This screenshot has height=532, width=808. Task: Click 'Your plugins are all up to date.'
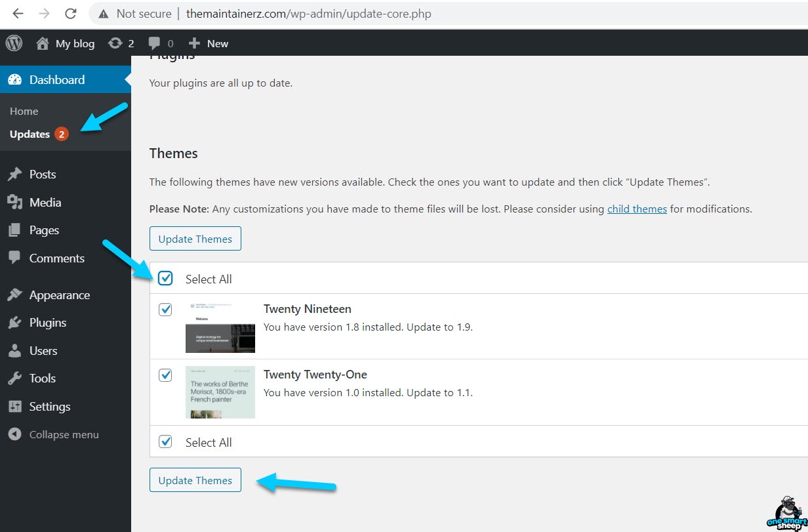click(x=221, y=83)
